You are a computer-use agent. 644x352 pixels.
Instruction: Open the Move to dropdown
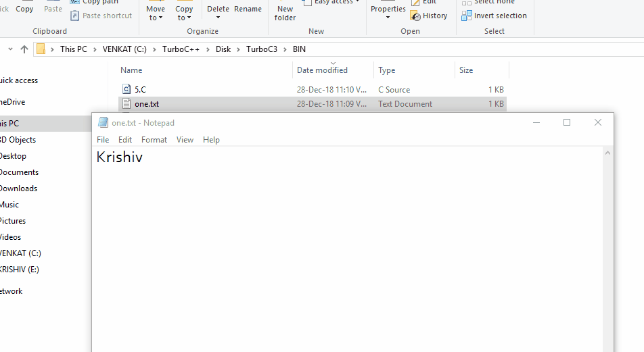pyautogui.click(x=155, y=14)
